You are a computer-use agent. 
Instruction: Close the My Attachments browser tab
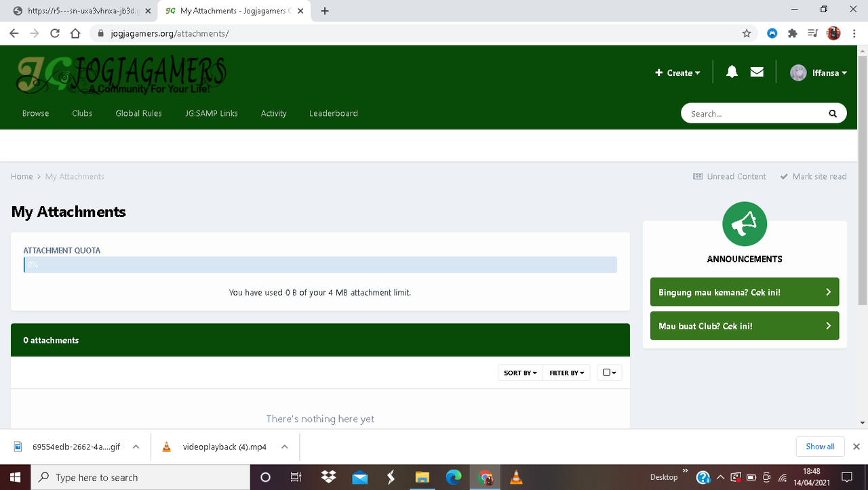pyautogui.click(x=300, y=11)
